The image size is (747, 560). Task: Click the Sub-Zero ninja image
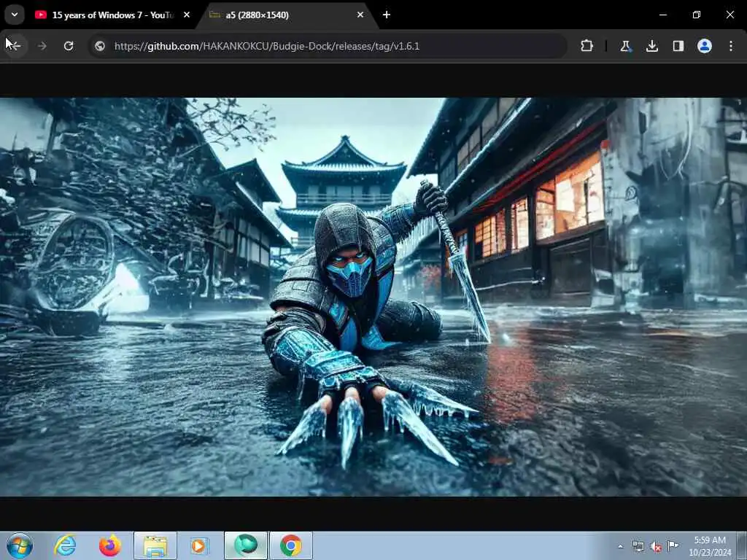pyautogui.click(x=373, y=297)
